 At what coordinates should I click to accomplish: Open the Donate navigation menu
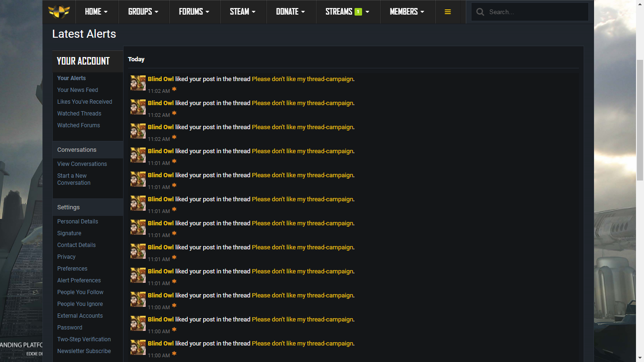[x=290, y=12]
